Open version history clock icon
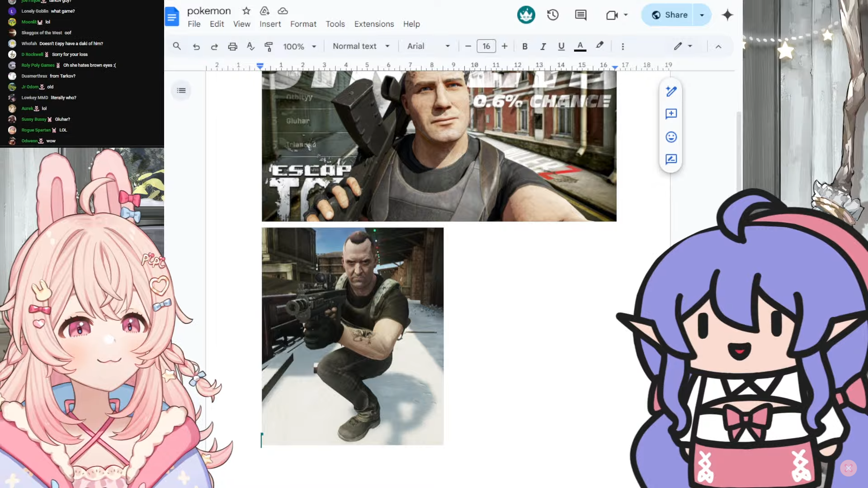The height and width of the screenshot is (488, 868). [552, 15]
